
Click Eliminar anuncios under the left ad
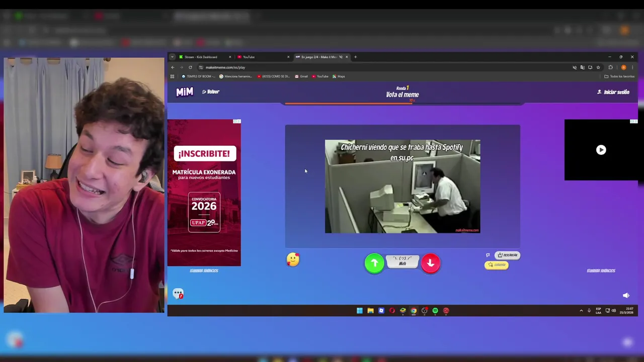204,270
